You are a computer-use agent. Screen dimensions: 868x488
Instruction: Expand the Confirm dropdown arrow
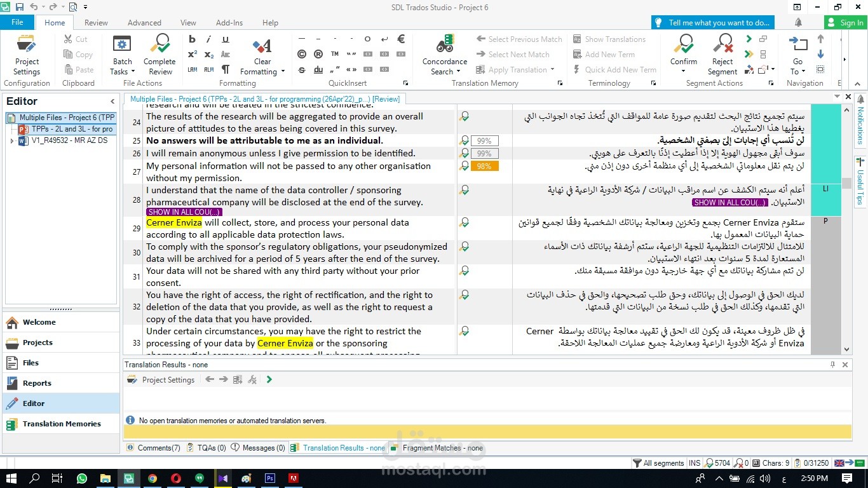click(x=684, y=71)
